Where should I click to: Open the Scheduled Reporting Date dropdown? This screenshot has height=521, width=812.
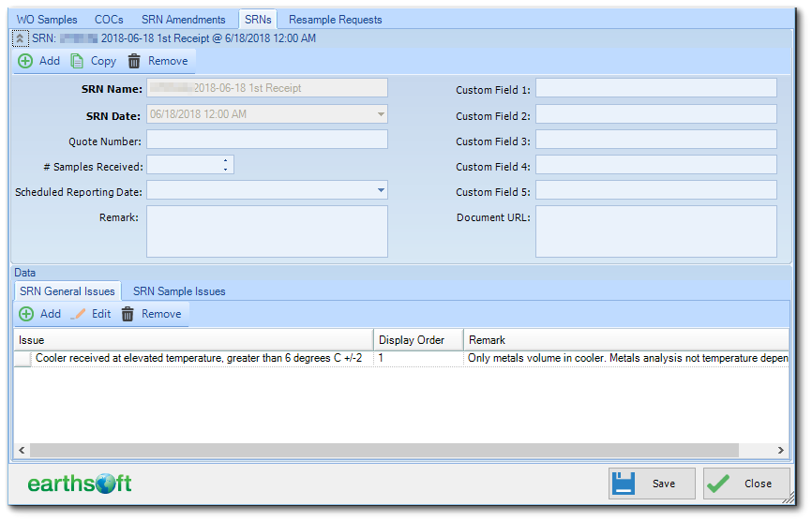pyautogui.click(x=381, y=190)
